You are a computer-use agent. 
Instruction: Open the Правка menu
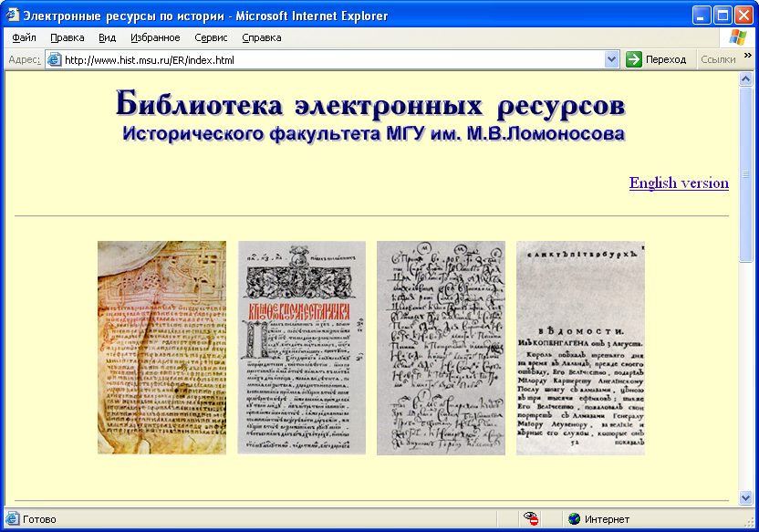(67, 37)
